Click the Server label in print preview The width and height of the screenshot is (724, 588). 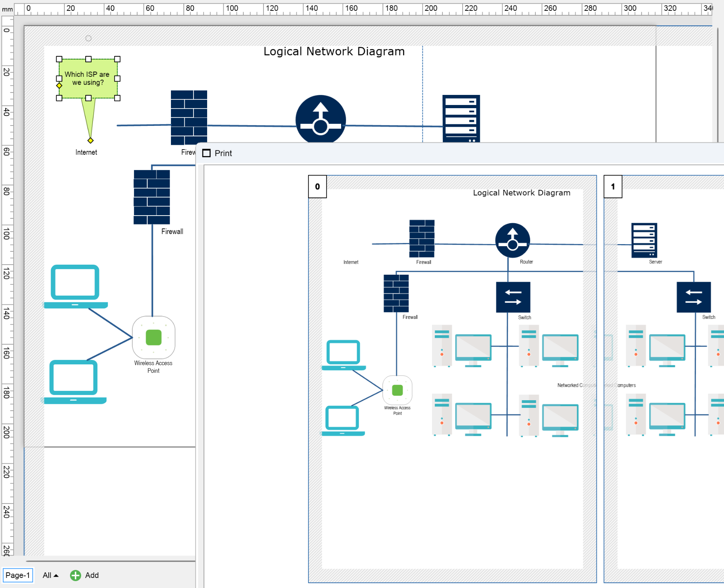click(x=656, y=262)
